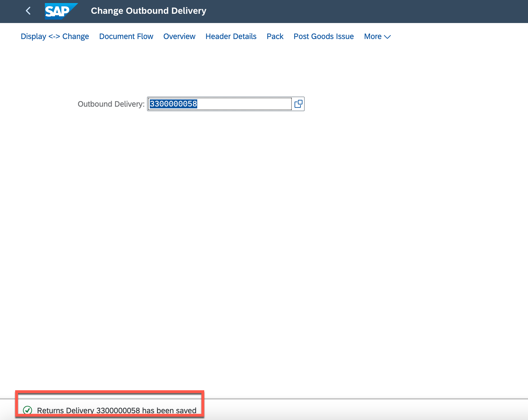Toggle Display <-> Change mode
This screenshot has width=528, height=420.
55,36
